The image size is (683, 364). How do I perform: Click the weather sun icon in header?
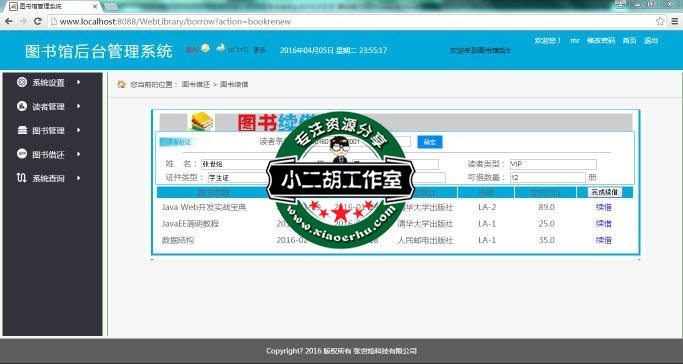tap(205, 48)
